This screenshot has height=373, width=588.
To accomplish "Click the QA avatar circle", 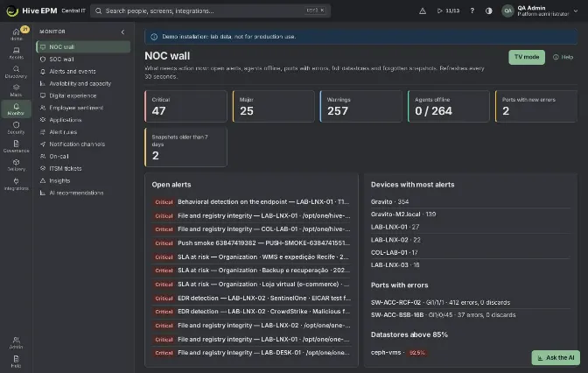I will click(507, 11).
